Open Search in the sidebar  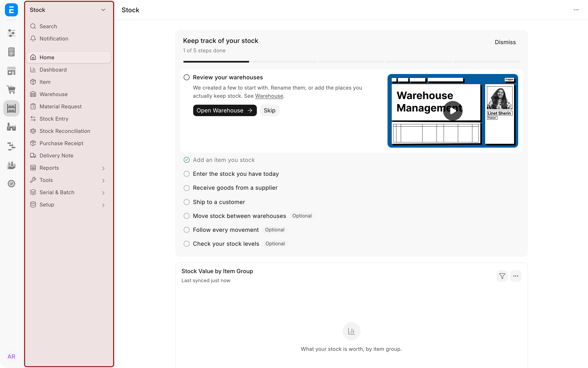coord(69,26)
